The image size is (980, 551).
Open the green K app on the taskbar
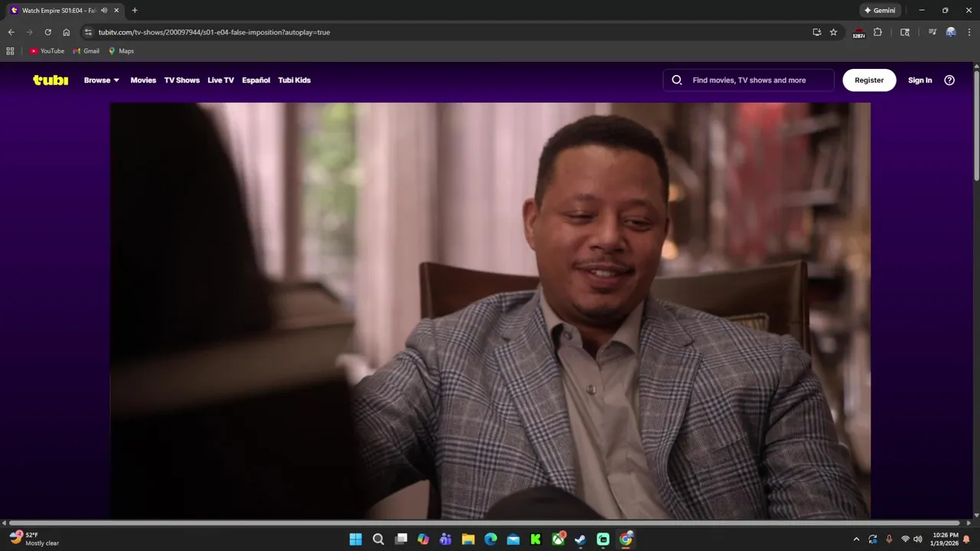pyautogui.click(x=536, y=540)
